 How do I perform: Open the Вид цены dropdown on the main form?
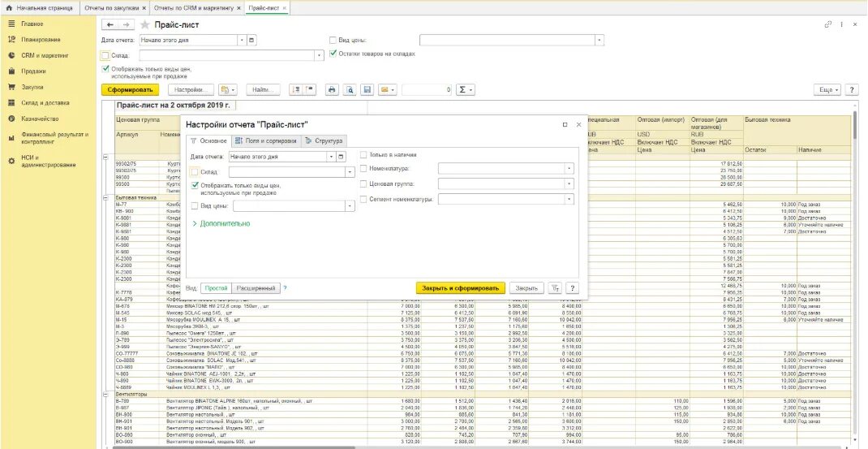point(599,40)
